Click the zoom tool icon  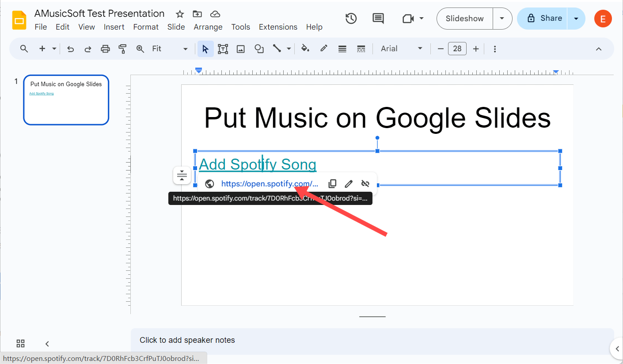coord(140,49)
